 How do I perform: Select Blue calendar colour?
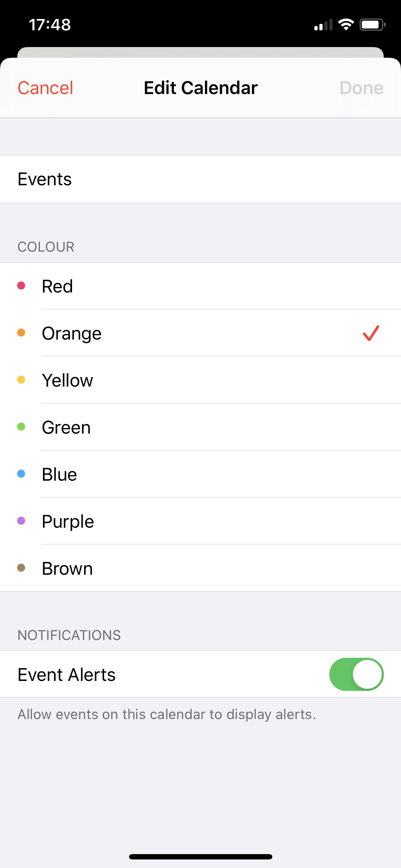[x=200, y=474]
